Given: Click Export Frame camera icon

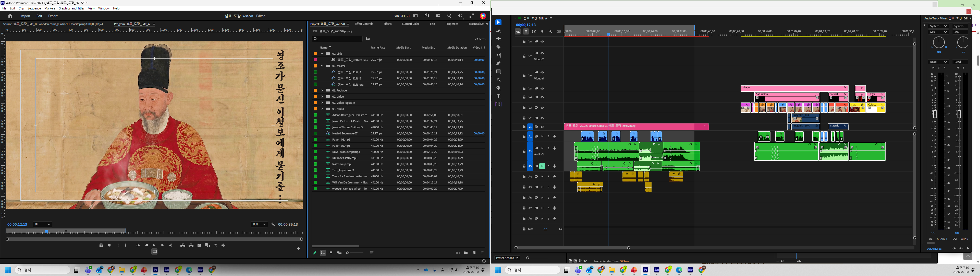Looking at the screenshot, I should tap(199, 246).
